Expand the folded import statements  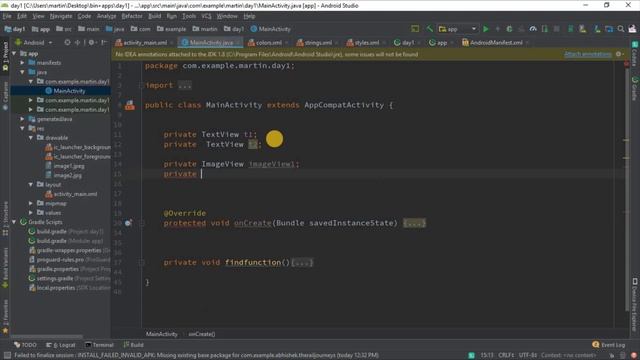pos(184,86)
